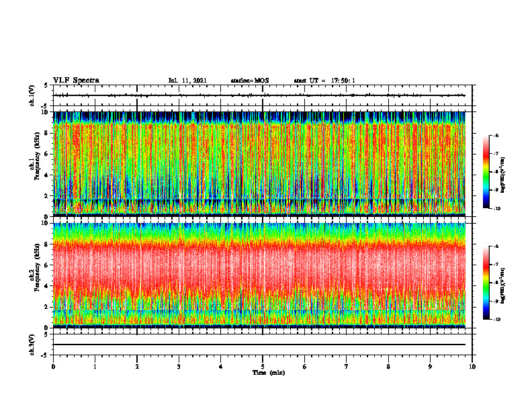Click the "station=MOS" label
Image resolution: width=532 pixels, height=411 pixels.
coord(250,81)
